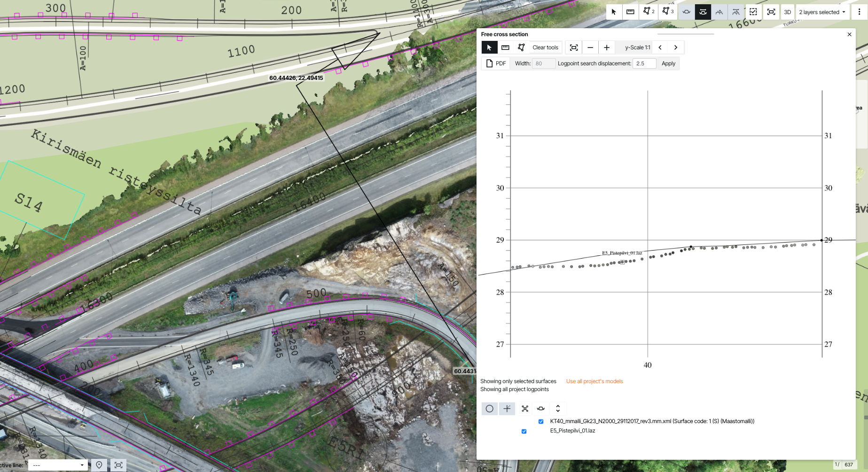Click in the logpoint search displacement value field
The height and width of the screenshot is (472, 868).
(x=644, y=63)
